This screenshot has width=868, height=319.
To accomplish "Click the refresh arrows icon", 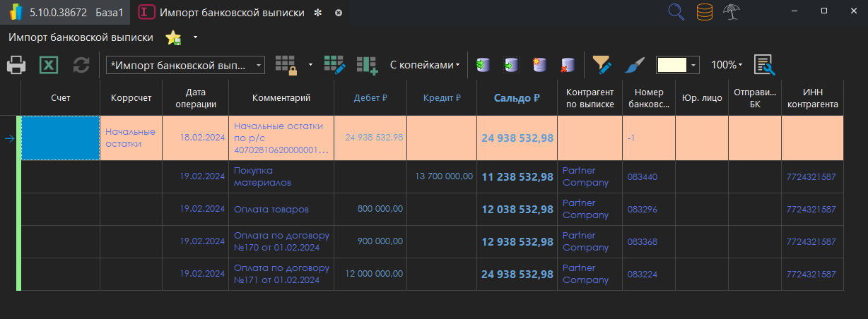I will click(81, 65).
